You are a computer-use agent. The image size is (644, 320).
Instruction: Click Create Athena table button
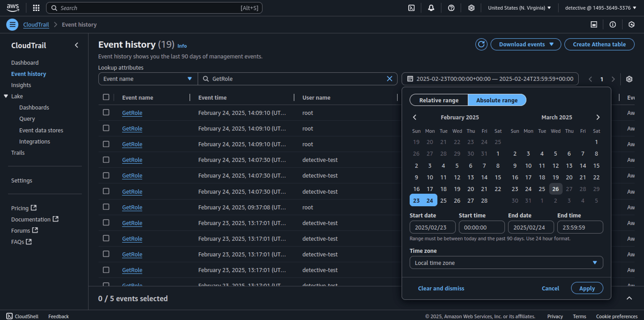(x=599, y=44)
